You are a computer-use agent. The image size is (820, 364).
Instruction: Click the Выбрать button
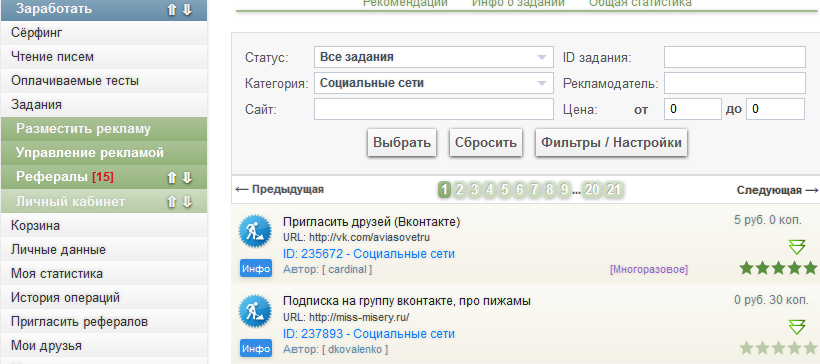click(x=402, y=142)
